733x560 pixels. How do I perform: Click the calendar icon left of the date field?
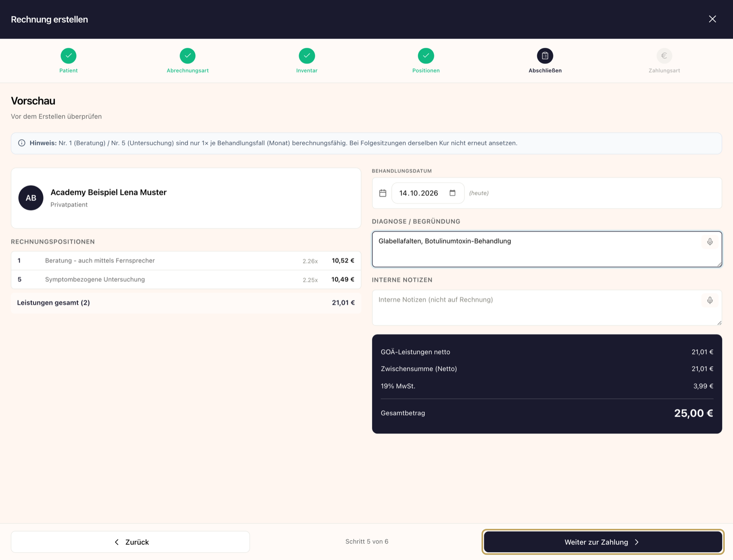[x=383, y=193]
